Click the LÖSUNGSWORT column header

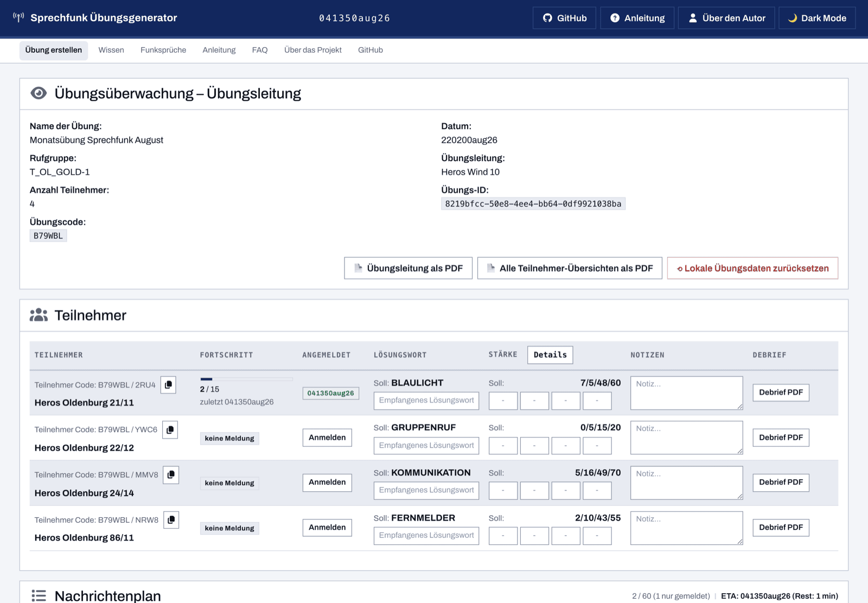400,355
